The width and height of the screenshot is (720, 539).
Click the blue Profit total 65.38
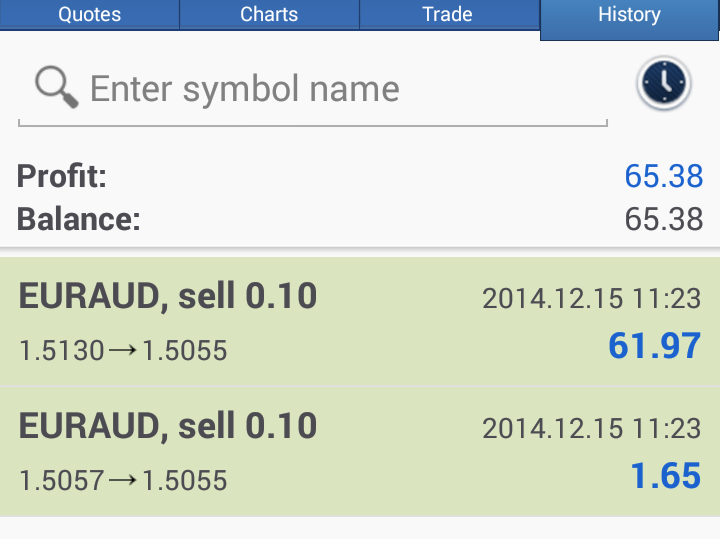[x=664, y=176]
